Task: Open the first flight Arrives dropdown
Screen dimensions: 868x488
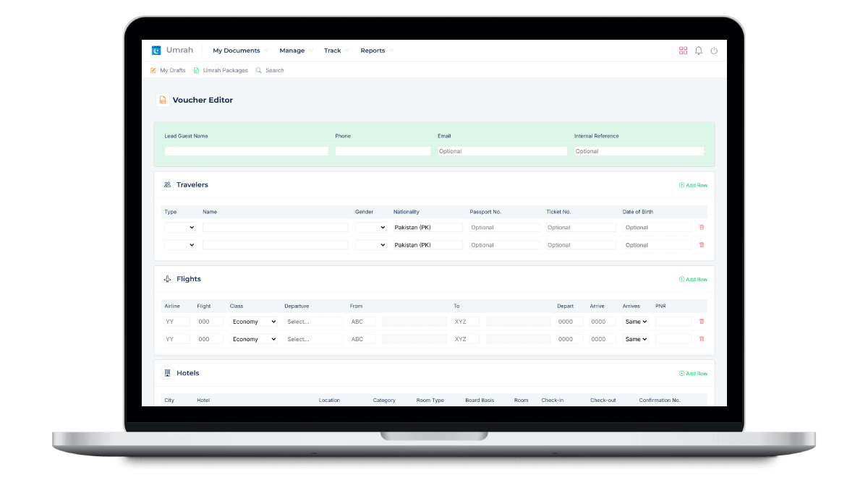Action: (x=636, y=322)
